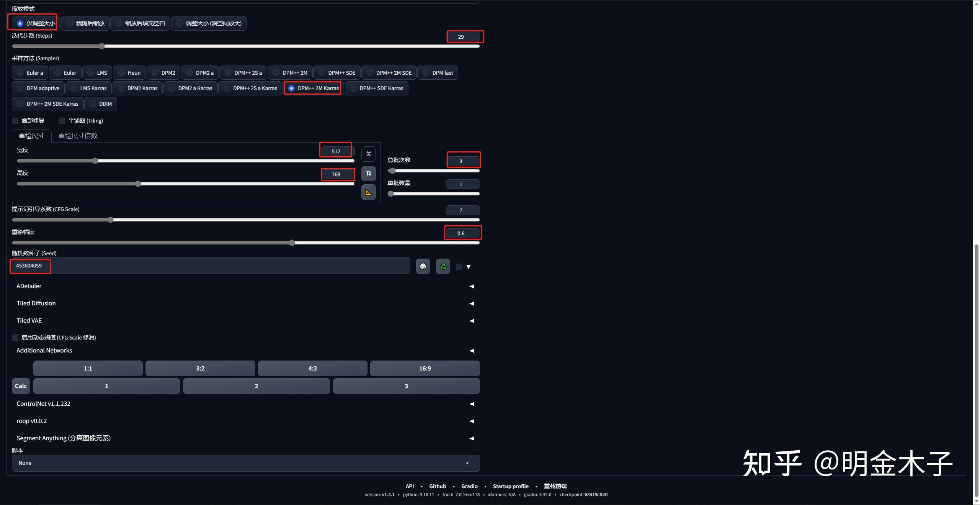The height and width of the screenshot is (505, 980).
Task: Expand the seed extra options triangle
Action: tap(468, 267)
